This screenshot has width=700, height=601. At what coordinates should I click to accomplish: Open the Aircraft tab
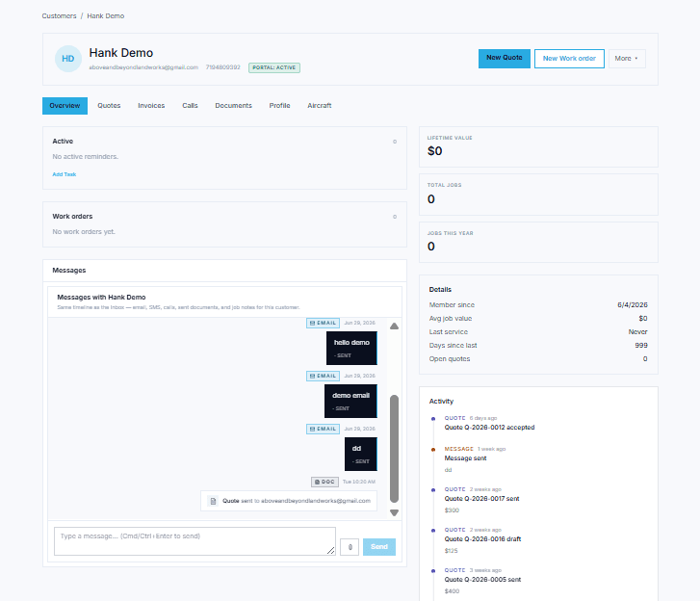320,106
